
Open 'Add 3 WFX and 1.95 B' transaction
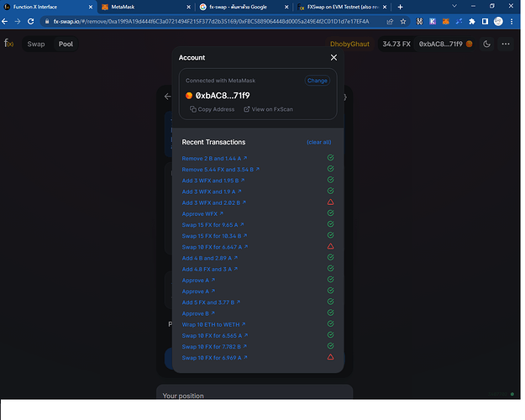coord(213,181)
